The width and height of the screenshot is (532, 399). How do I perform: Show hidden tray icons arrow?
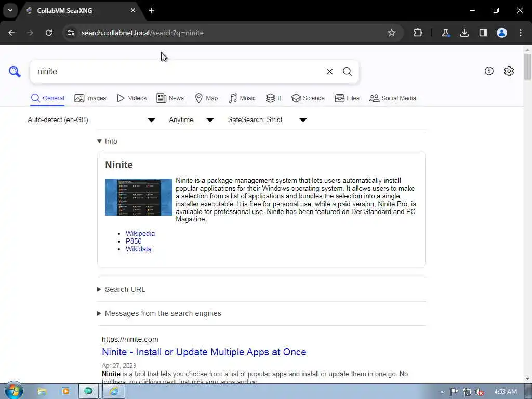tap(442, 392)
